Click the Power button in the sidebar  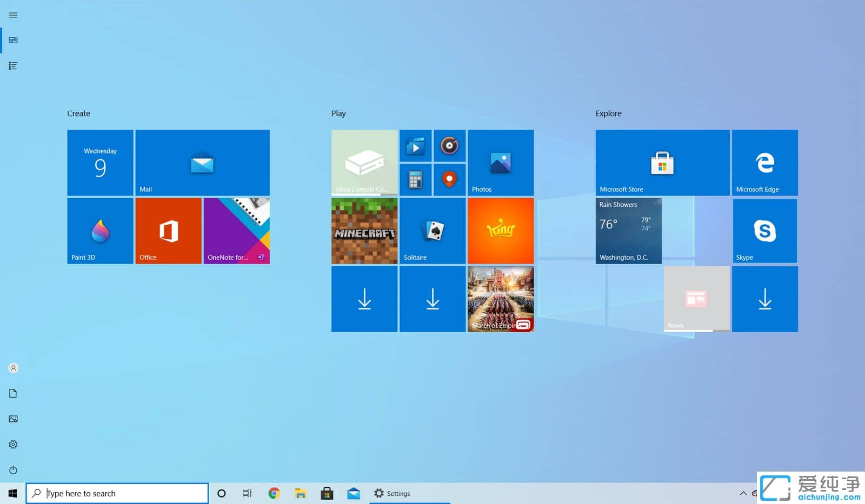pyautogui.click(x=13, y=469)
